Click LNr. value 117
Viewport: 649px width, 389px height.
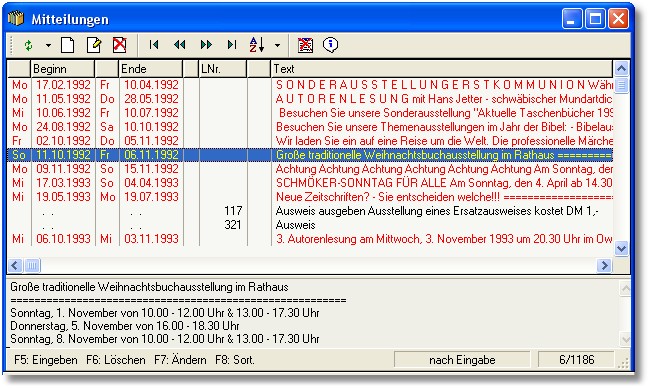point(233,211)
